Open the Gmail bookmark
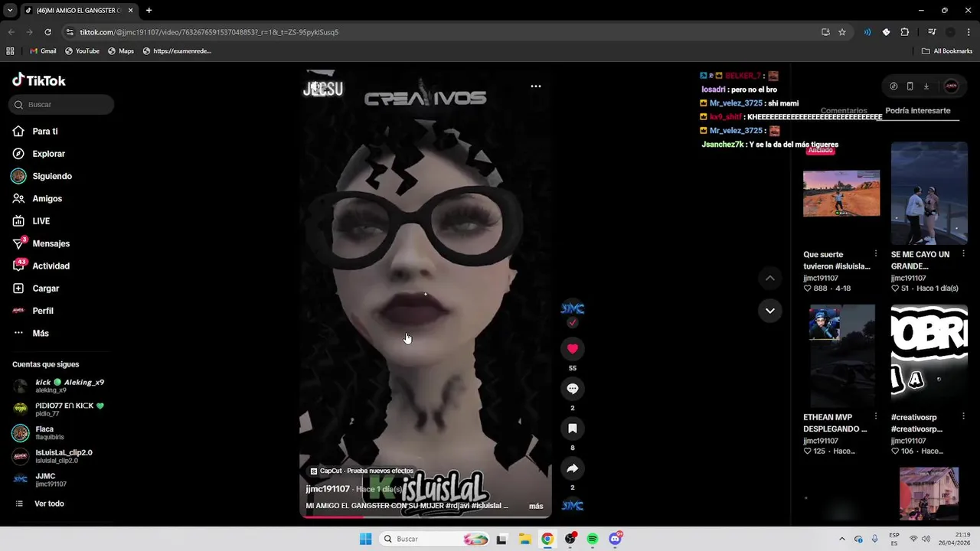The width and height of the screenshot is (980, 551). pyautogui.click(x=43, y=51)
